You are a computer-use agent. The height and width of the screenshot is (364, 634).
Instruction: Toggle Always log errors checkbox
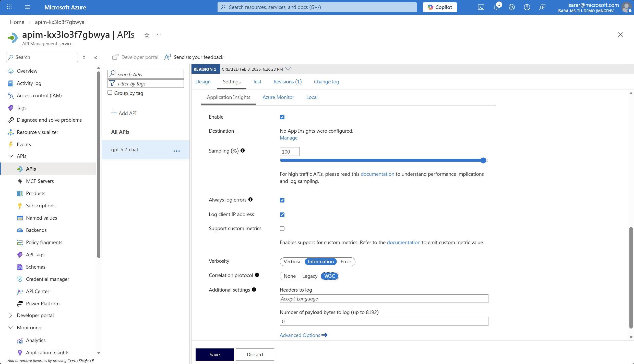(x=282, y=200)
